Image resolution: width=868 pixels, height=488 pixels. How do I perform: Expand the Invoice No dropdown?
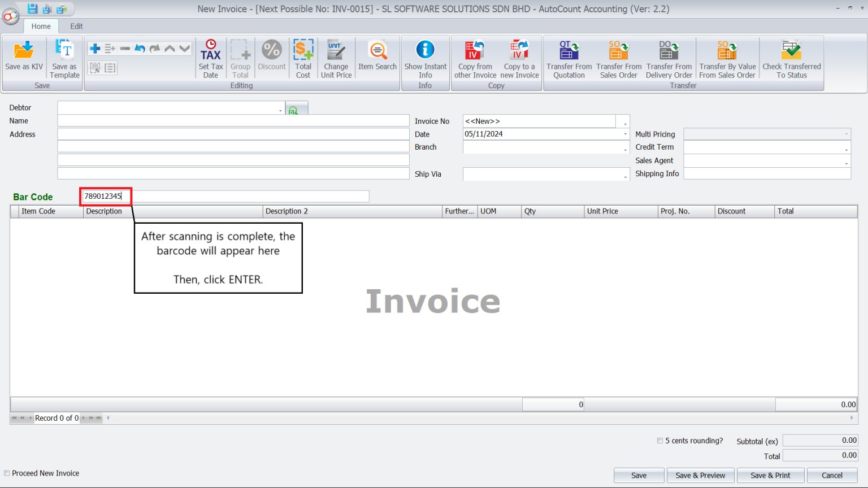[x=623, y=121]
